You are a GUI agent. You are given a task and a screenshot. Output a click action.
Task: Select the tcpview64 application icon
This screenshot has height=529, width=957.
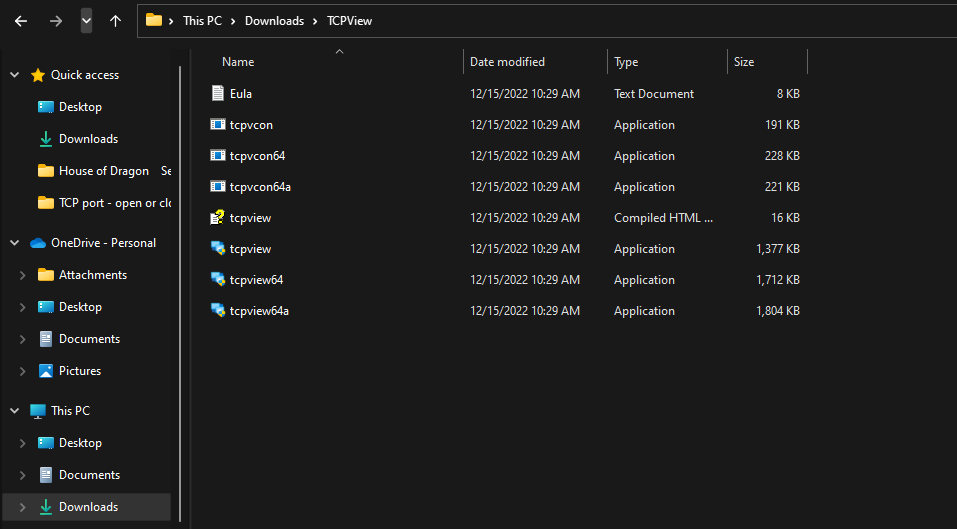(218, 279)
